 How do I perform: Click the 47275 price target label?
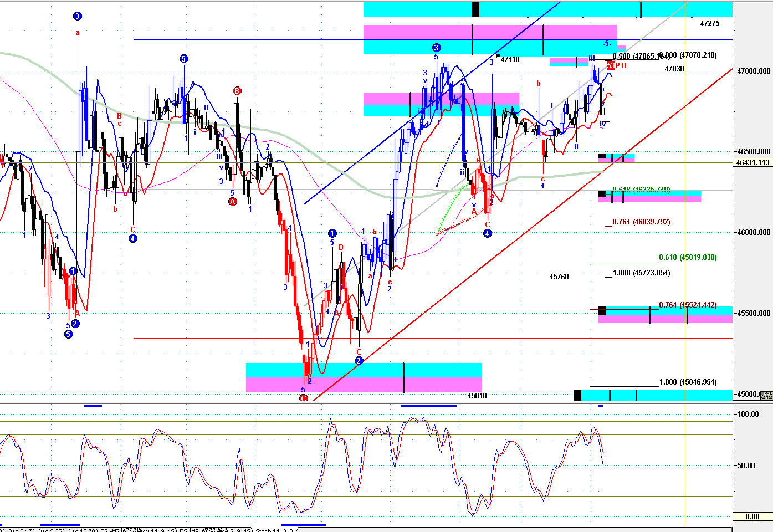(710, 23)
